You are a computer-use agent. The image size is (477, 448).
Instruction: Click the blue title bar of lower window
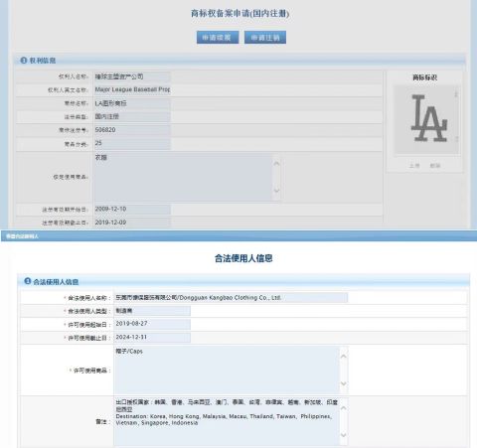pos(238,236)
